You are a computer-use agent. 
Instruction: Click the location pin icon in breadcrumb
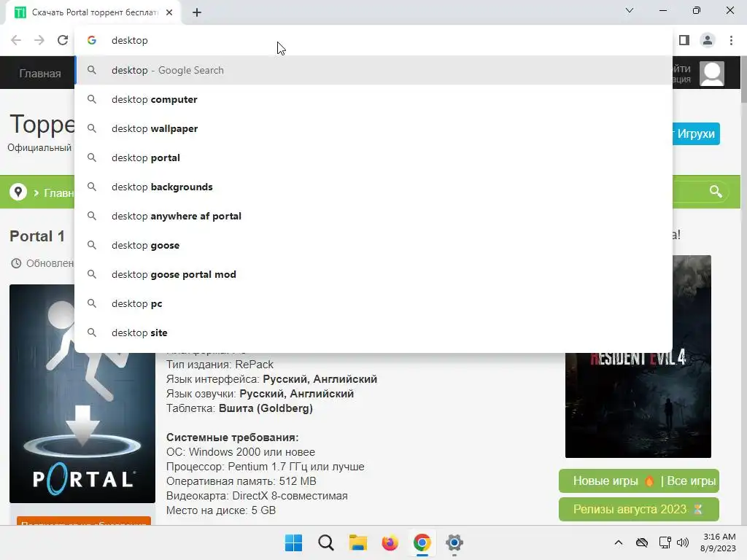point(18,192)
